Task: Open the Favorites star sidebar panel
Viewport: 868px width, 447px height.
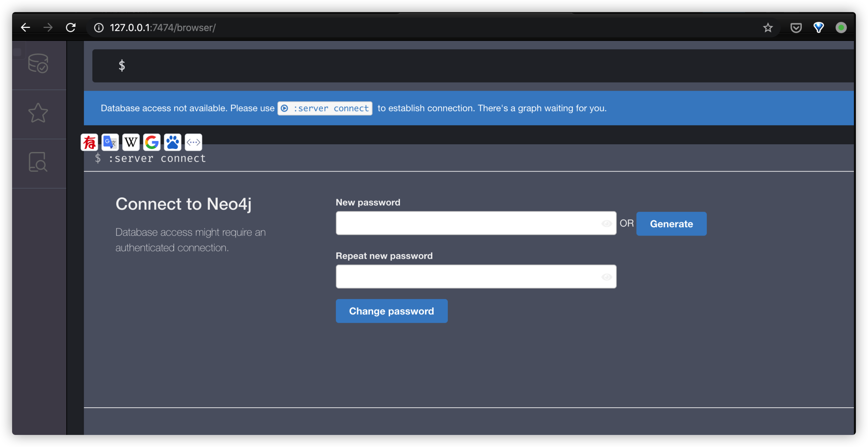Action: coord(38,113)
